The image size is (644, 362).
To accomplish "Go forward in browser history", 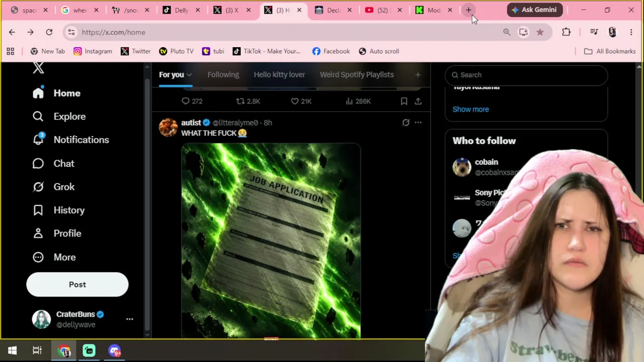I will pos(30,32).
